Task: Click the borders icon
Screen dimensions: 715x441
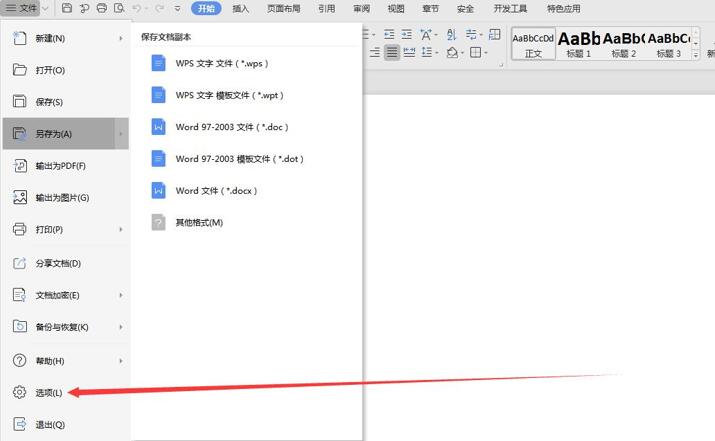Action: pos(476,52)
